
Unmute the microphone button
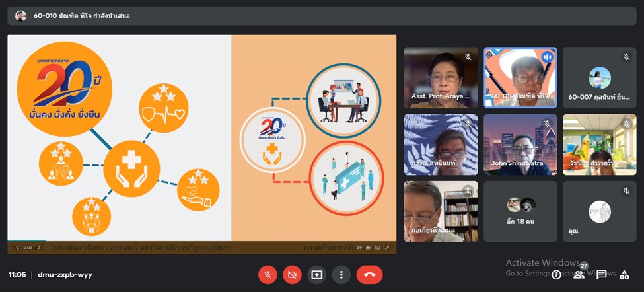click(x=268, y=274)
